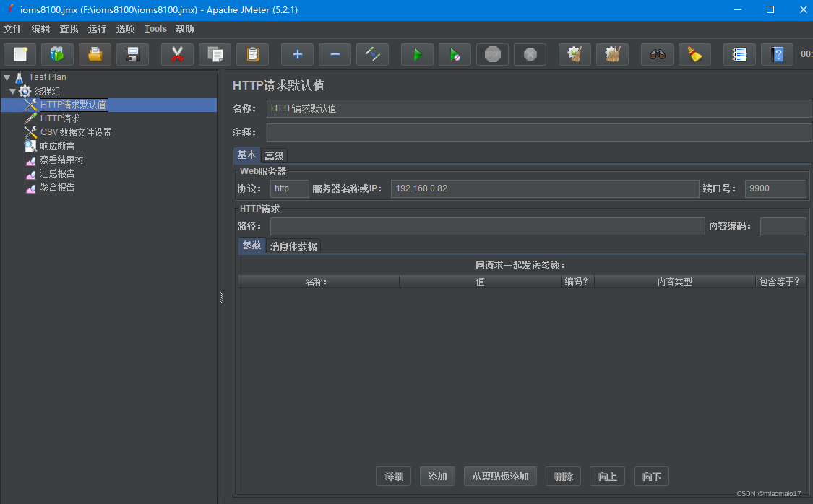Click the Cut scissors icon
The height and width of the screenshot is (504, 813).
pyautogui.click(x=177, y=54)
